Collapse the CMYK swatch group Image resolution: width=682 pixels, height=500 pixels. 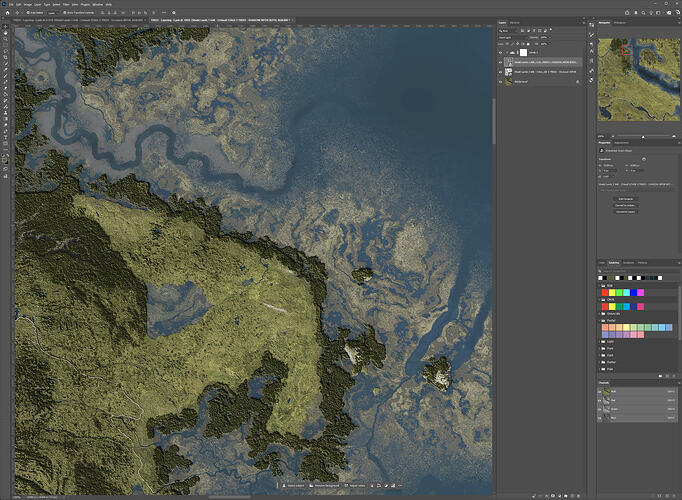point(600,300)
